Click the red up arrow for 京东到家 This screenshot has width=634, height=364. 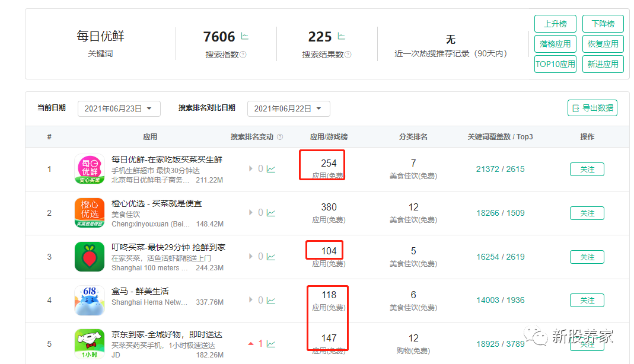point(251,344)
